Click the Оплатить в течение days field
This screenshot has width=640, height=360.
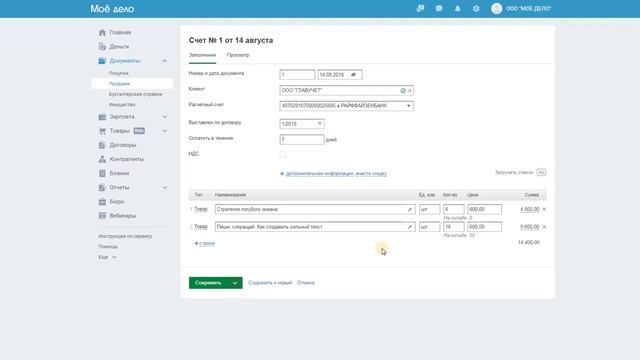[x=302, y=140]
